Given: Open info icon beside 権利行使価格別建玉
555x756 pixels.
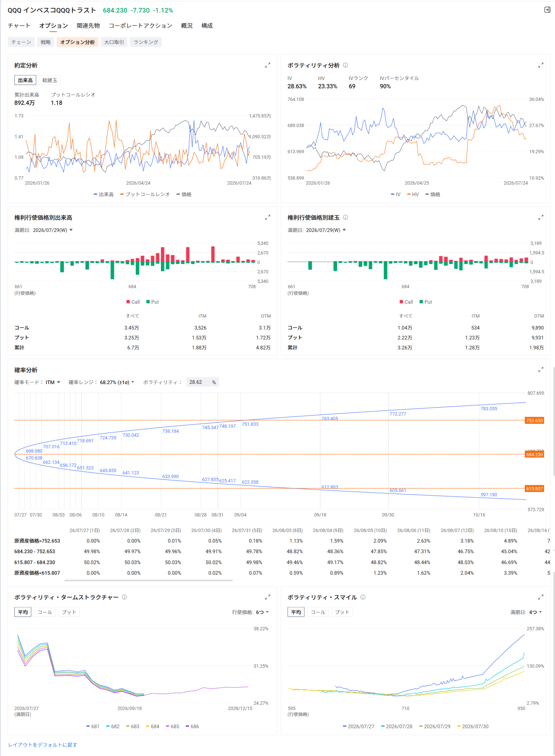Looking at the screenshot, I should [x=345, y=217].
